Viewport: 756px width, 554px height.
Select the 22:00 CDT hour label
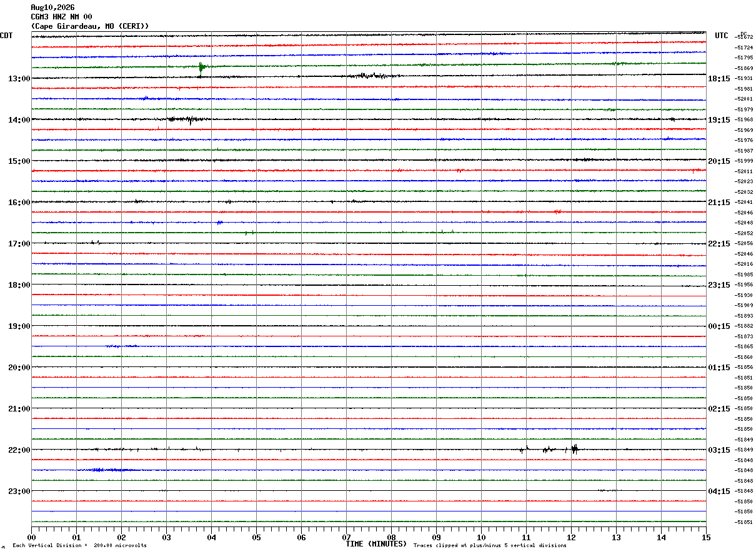pos(19,450)
